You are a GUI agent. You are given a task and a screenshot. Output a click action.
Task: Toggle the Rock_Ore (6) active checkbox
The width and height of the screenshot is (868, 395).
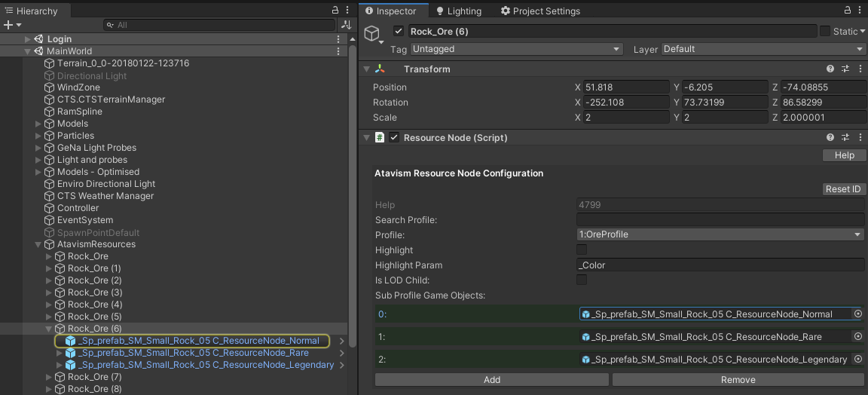(399, 31)
